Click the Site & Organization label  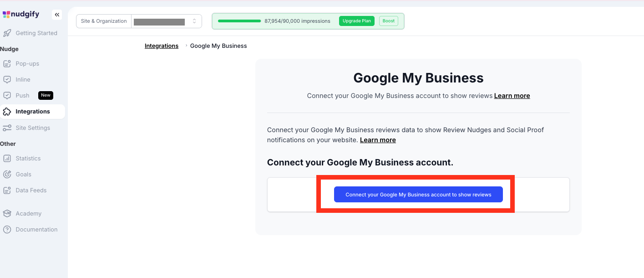pyautogui.click(x=104, y=21)
